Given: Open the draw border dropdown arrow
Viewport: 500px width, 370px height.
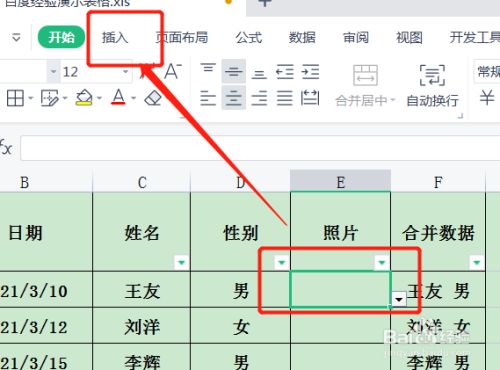Looking at the screenshot, I should point(65,98).
